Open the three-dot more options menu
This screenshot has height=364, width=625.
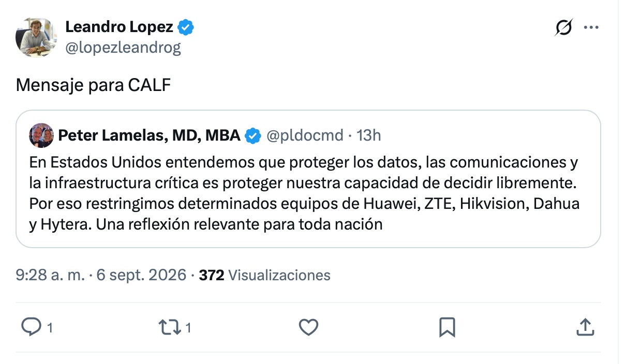pyautogui.click(x=591, y=27)
